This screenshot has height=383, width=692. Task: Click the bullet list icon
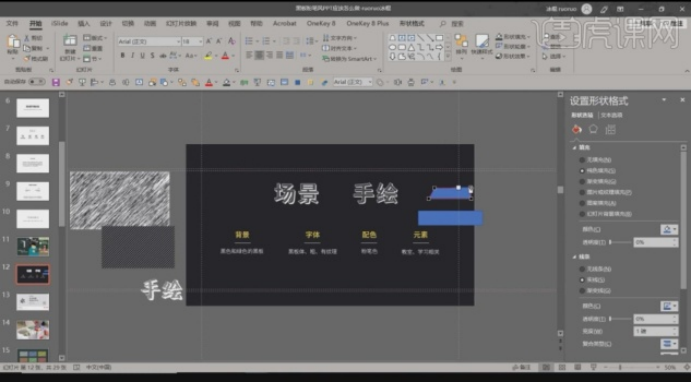(x=249, y=41)
